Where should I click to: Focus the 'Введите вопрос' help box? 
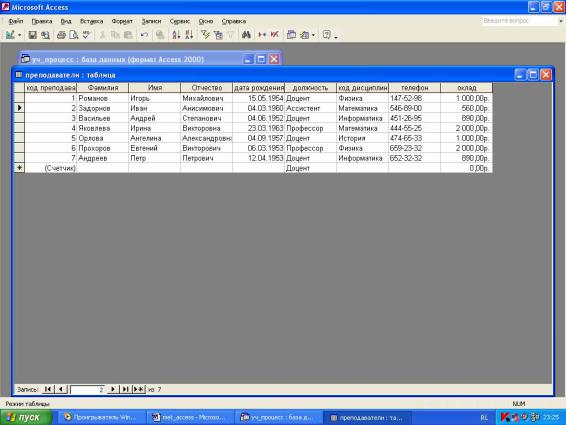tap(519, 21)
